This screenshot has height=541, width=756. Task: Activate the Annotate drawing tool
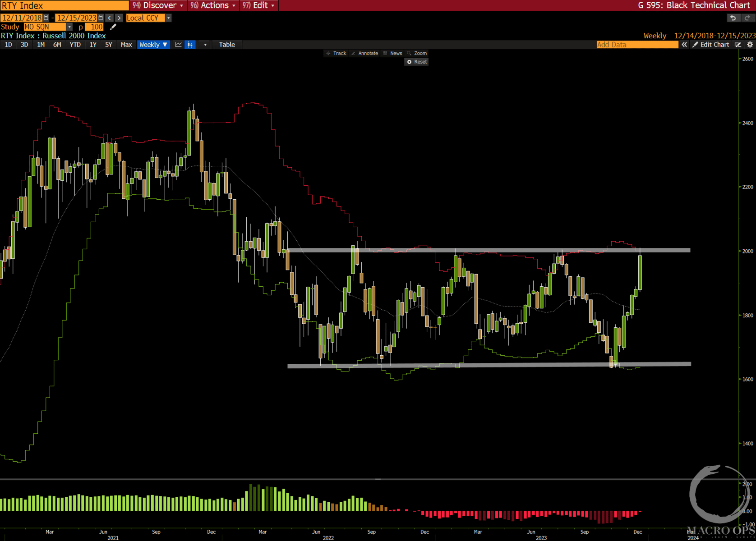[365, 53]
